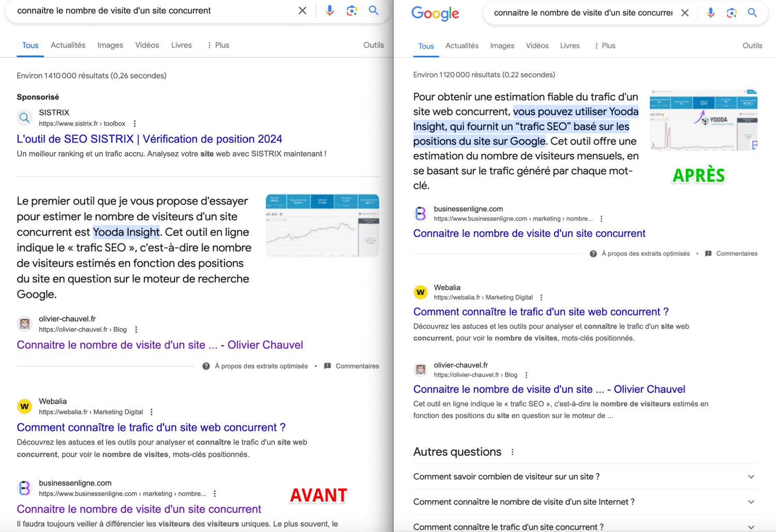Screen dimensions: 776x532
Task: Open Google Lens in the right (APRÈS) panel
Action: coord(732,13)
